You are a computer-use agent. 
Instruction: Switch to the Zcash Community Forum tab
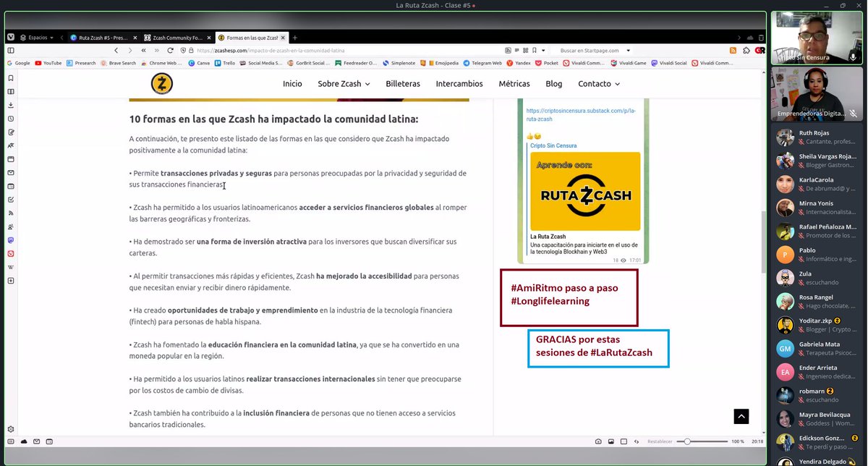point(176,38)
